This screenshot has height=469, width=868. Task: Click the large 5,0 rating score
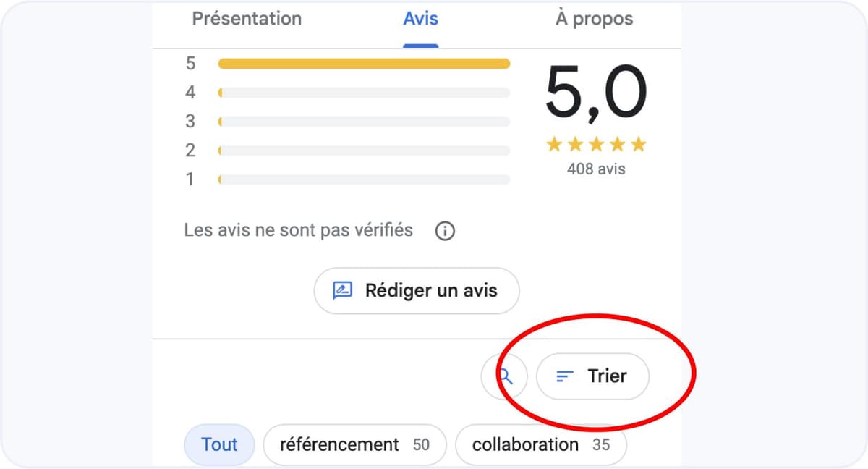tap(596, 93)
